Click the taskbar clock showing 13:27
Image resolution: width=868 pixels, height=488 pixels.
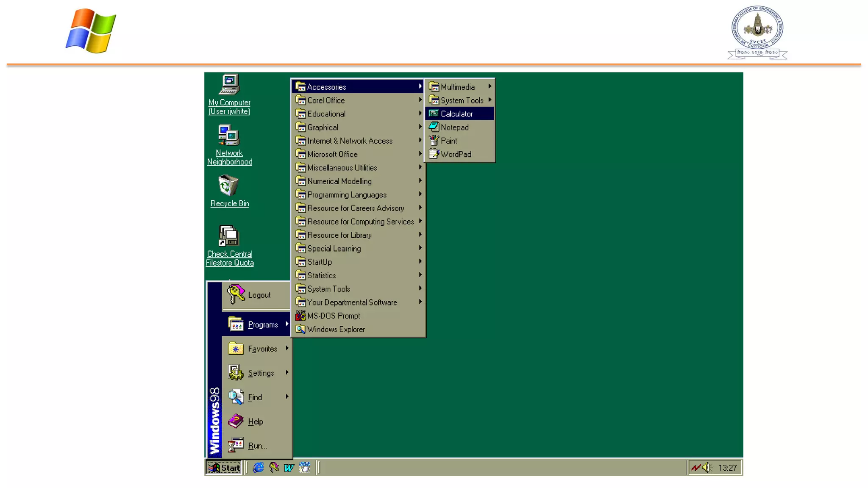pos(727,468)
